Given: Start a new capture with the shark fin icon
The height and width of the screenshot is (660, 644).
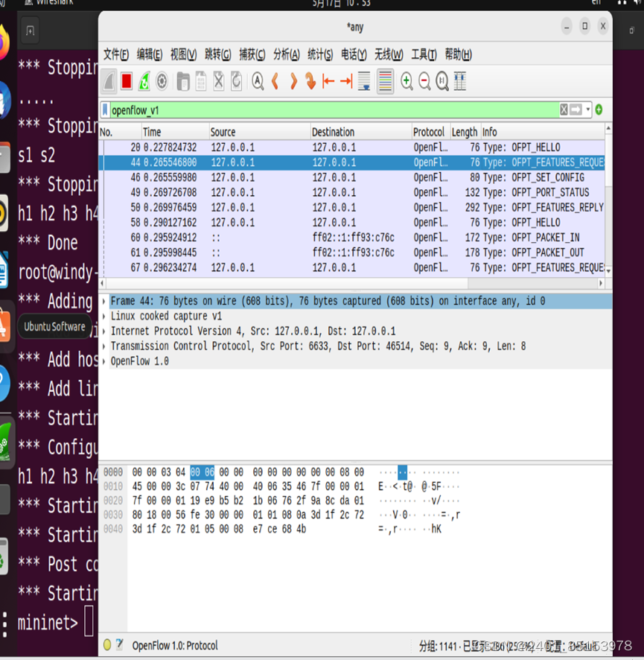Looking at the screenshot, I should 109,81.
